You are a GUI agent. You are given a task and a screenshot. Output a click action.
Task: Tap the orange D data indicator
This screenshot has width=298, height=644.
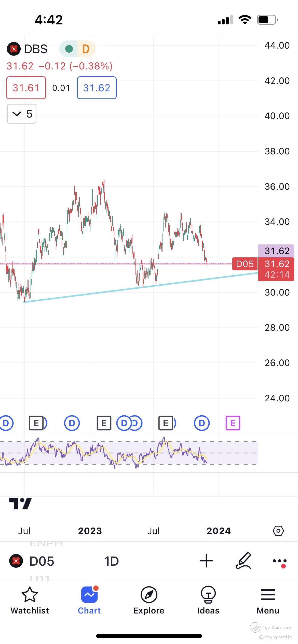pyautogui.click(x=86, y=49)
